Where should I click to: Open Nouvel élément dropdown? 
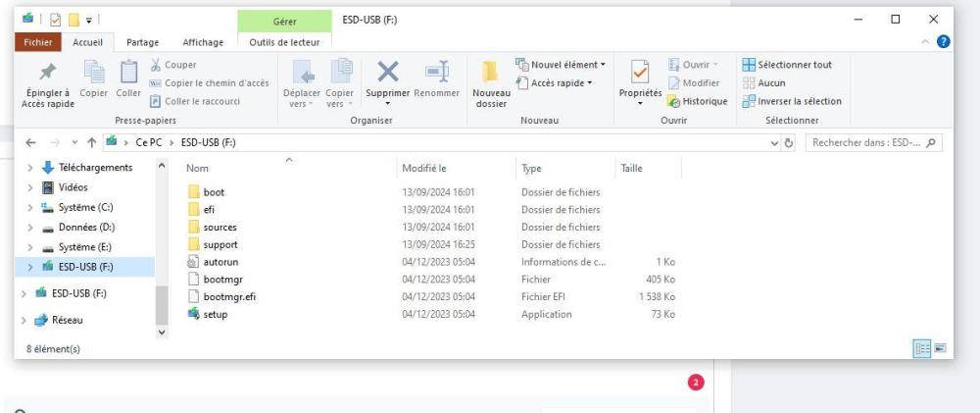(x=561, y=65)
